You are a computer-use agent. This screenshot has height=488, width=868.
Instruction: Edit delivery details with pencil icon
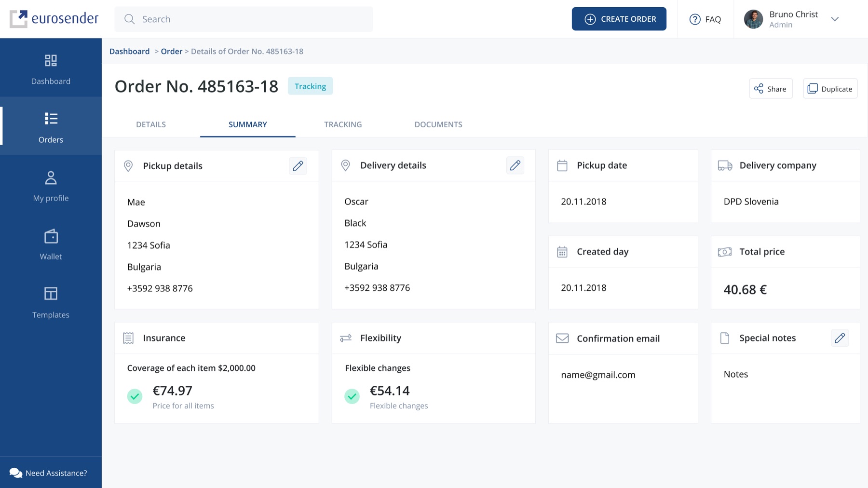click(x=515, y=165)
